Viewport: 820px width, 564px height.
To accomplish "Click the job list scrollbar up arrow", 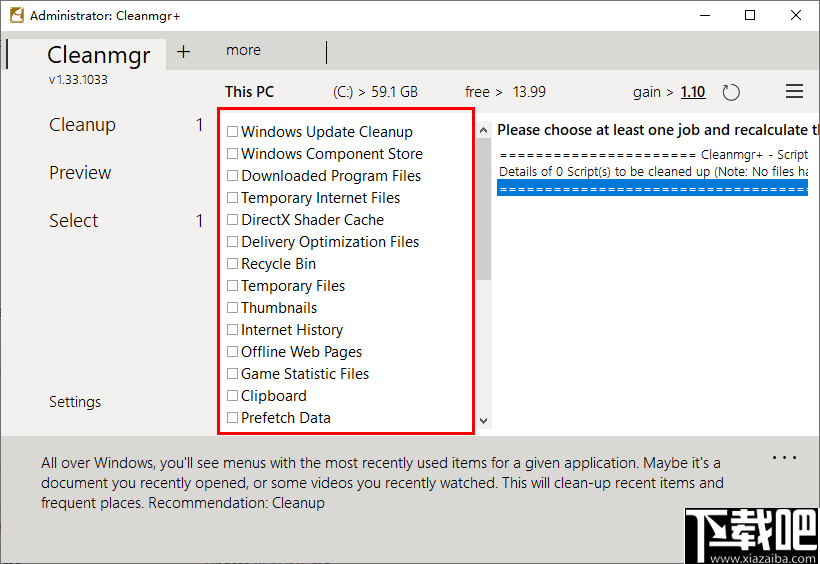I will [484, 130].
